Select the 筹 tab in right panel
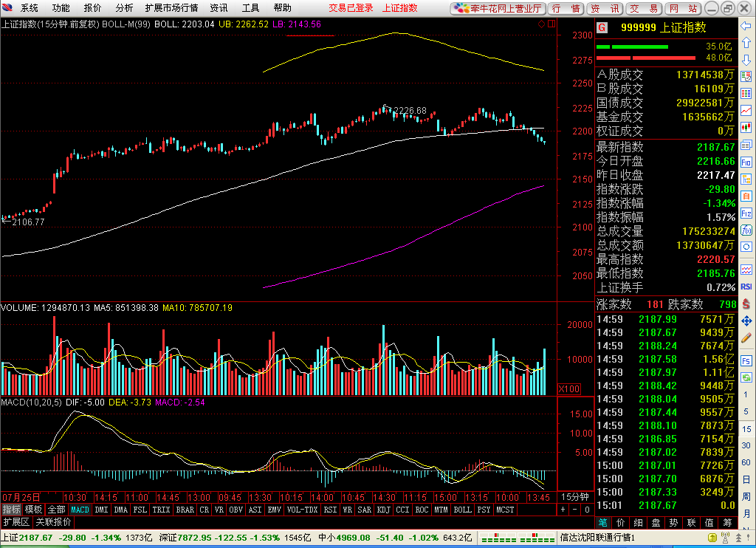The width and height of the screenshot is (756, 548). pos(727,522)
